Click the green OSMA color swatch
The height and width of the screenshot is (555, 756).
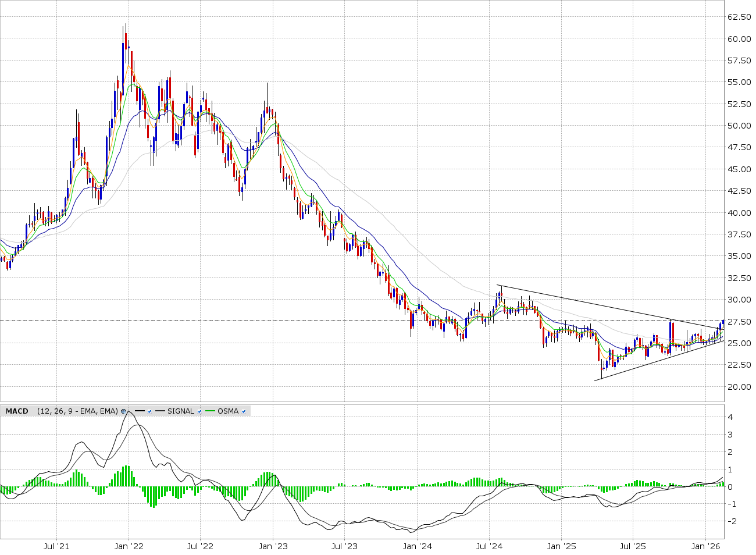pos(209,411)
